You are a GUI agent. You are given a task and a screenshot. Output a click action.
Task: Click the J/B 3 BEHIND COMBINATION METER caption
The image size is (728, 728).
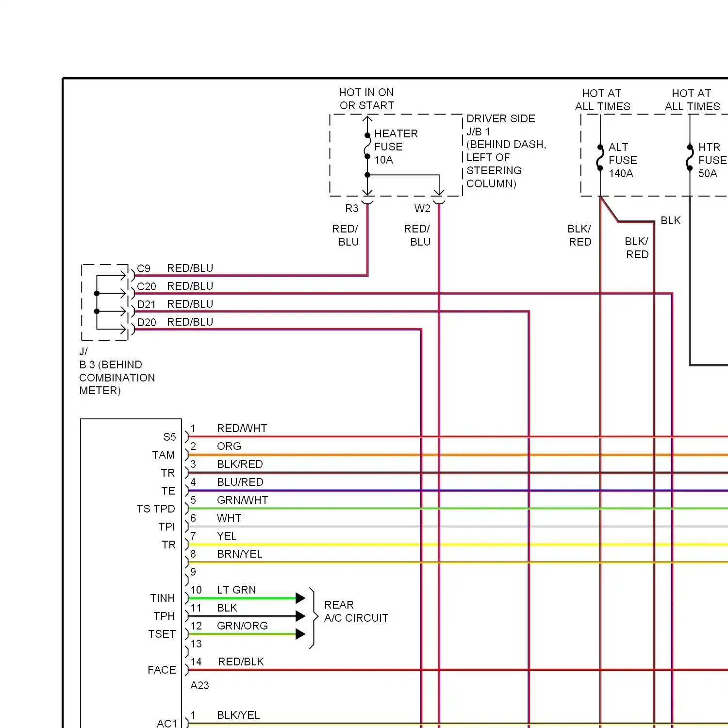(x=117, y=371)
